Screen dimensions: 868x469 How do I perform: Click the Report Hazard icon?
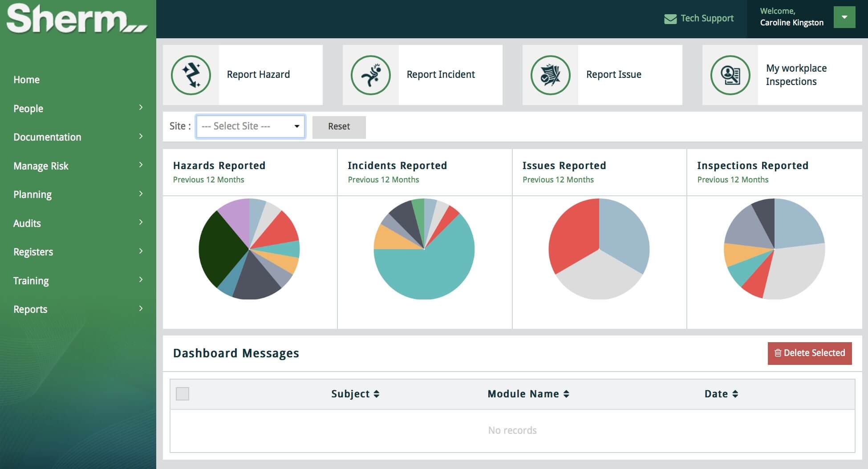click(191, 75)
